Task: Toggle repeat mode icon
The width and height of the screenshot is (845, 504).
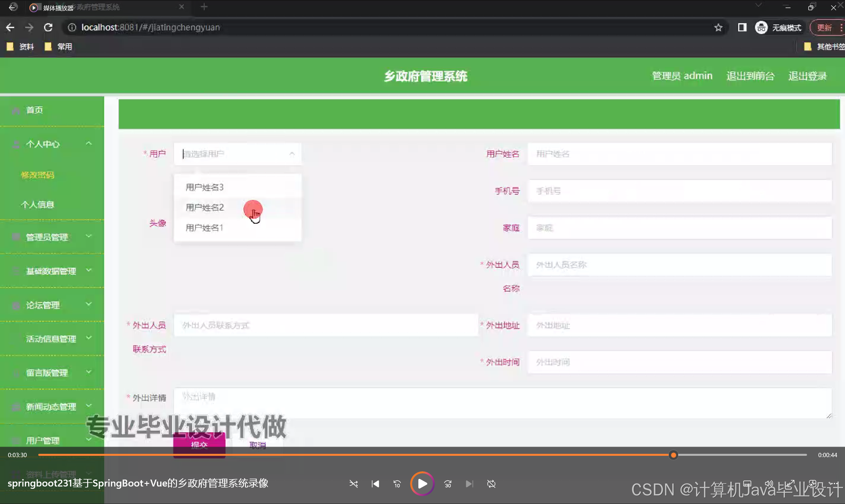Action: 491,484
